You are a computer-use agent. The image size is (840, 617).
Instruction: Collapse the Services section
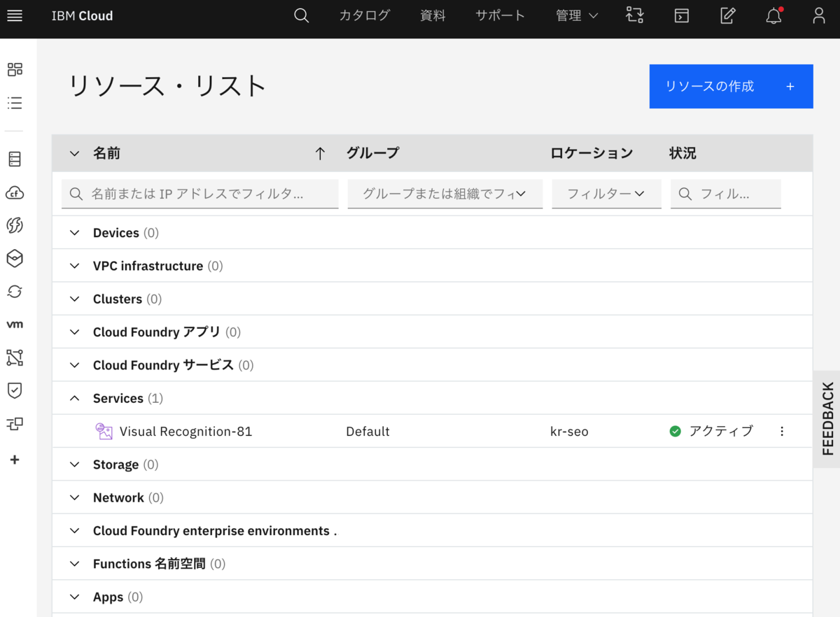(x=75, y=398)
